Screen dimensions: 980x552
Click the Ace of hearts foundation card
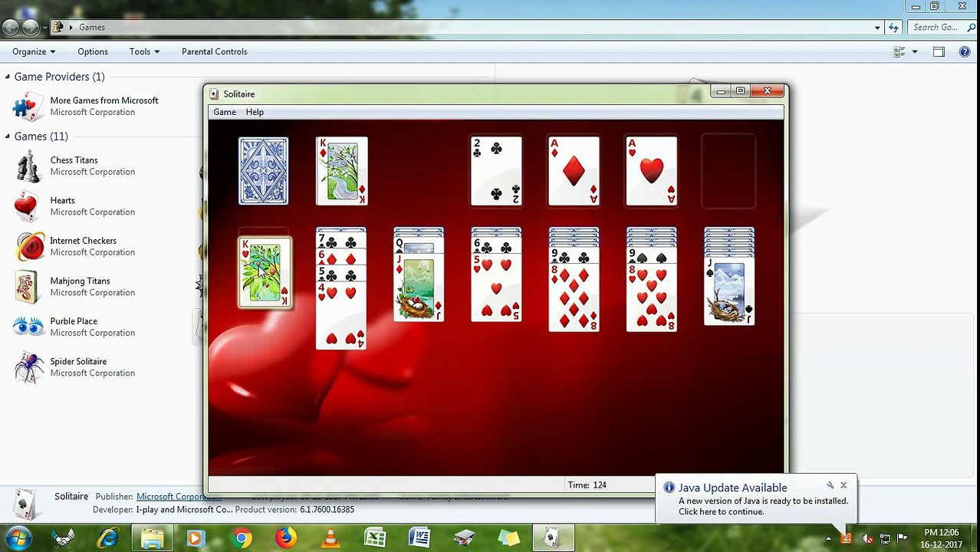point(652,171)
